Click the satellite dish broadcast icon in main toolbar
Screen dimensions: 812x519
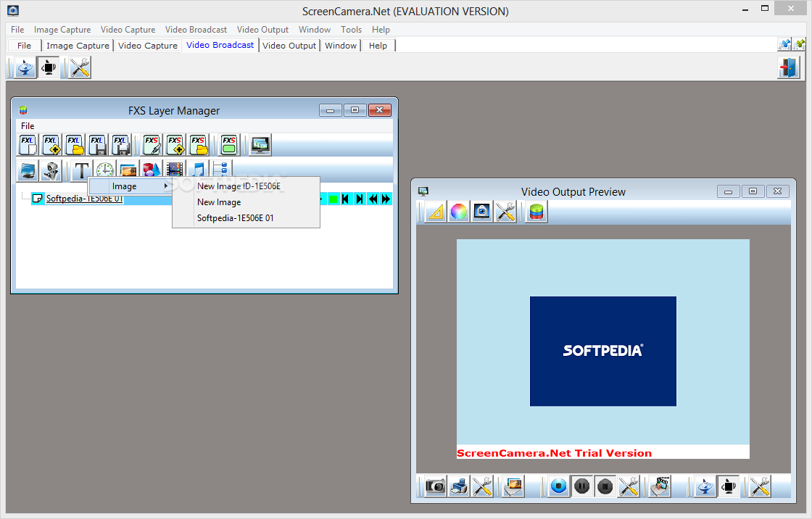[x=25, y=68]
